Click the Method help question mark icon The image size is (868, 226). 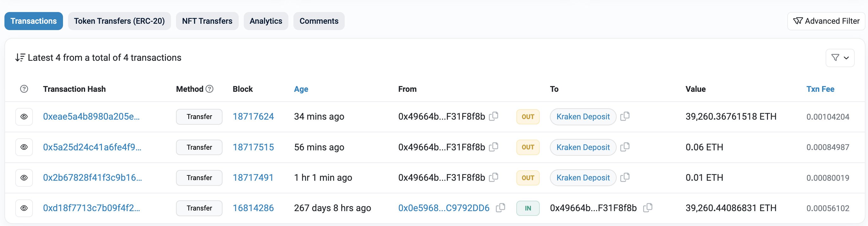(210, 89)
